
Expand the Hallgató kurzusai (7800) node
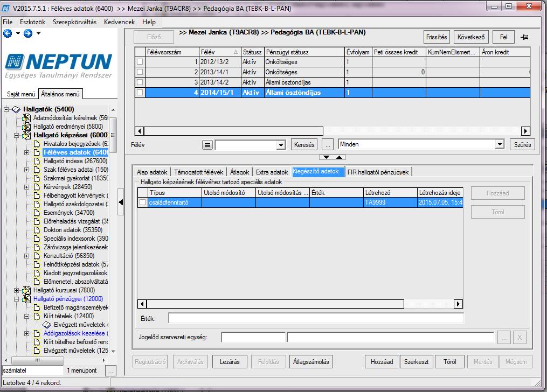coord(16,290)
